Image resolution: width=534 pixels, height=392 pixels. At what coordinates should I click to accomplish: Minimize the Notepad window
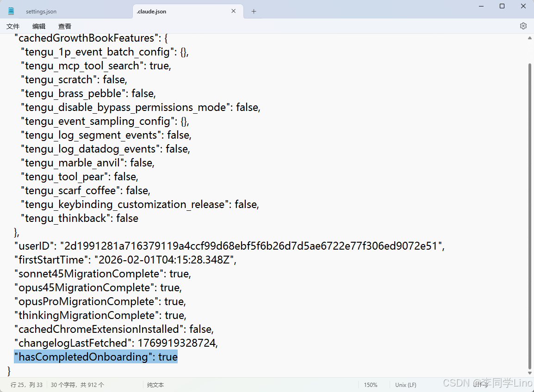(481, 6)
